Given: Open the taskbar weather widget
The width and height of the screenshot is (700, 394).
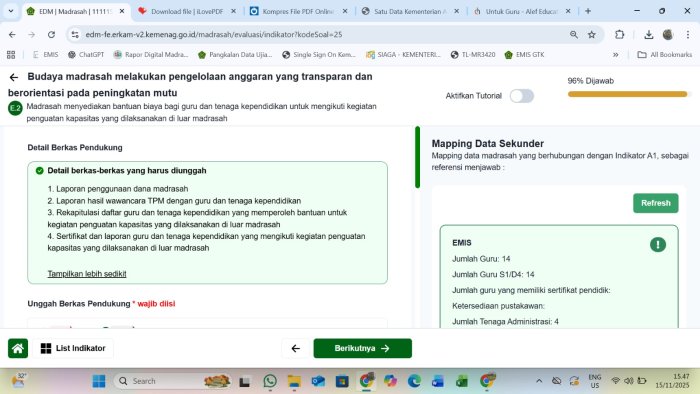Looking at the screenshot, I should 19,381.
